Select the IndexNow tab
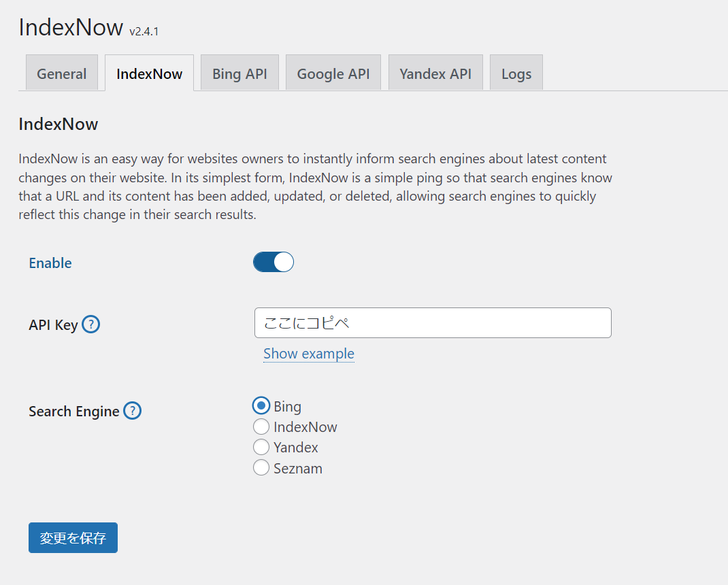The image size is (728, 585). [x=149, y=73]
